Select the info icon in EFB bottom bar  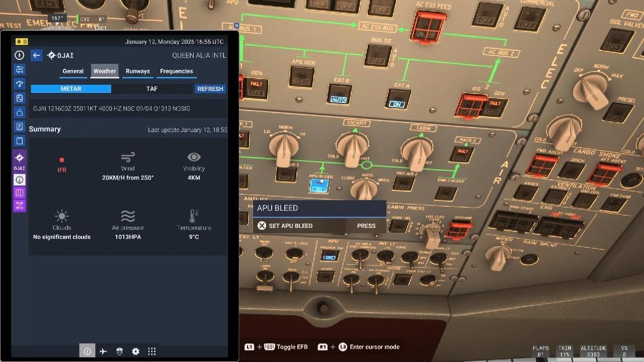[x=87, y=351]
